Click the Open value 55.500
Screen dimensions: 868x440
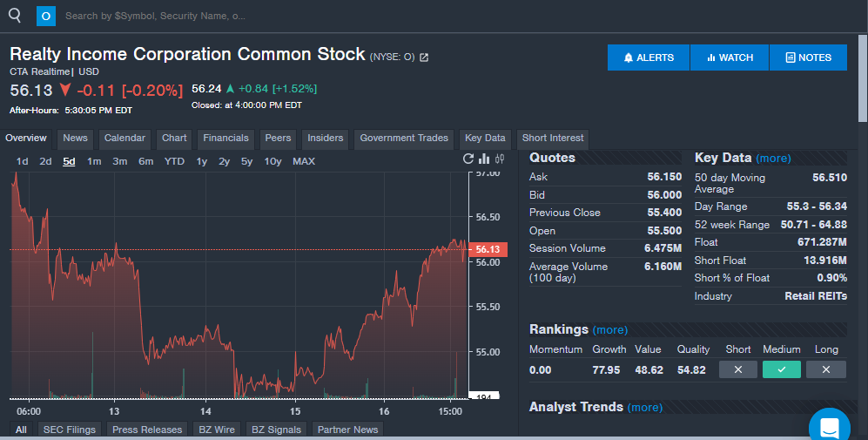pyautogui.click(x=664, y=231)
